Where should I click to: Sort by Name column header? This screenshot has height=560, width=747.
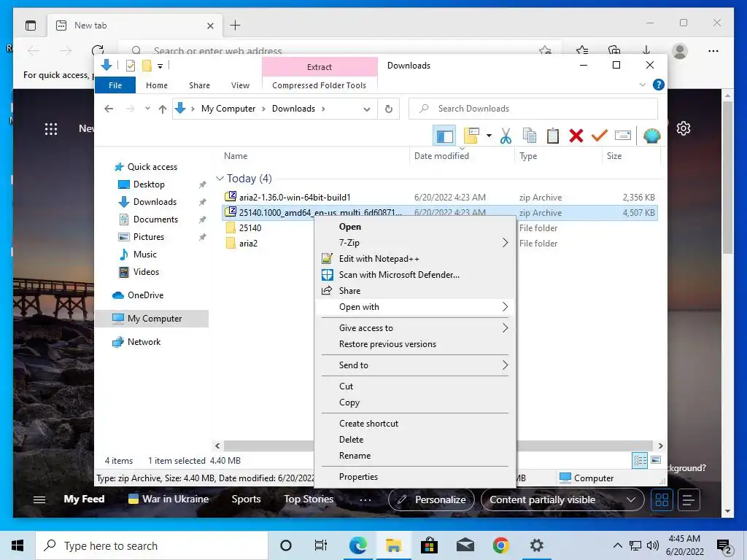(236, 156)
